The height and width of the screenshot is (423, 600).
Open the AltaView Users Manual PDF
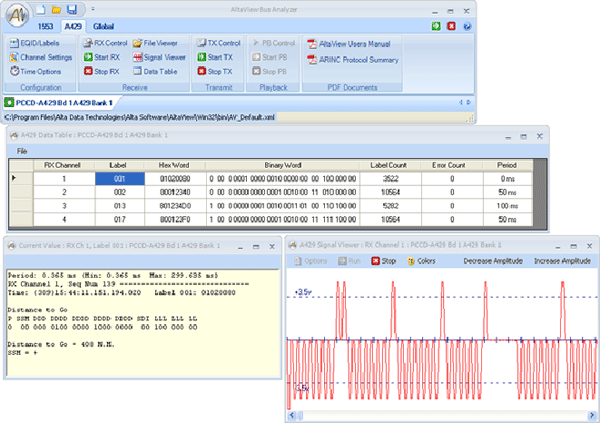coord(355,45)
